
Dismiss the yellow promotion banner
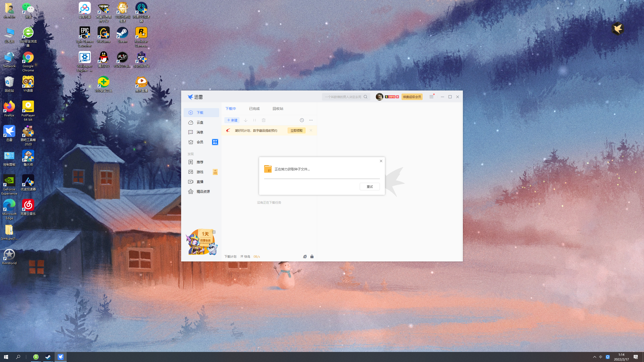pyautogui.click(x=311, y=130)
